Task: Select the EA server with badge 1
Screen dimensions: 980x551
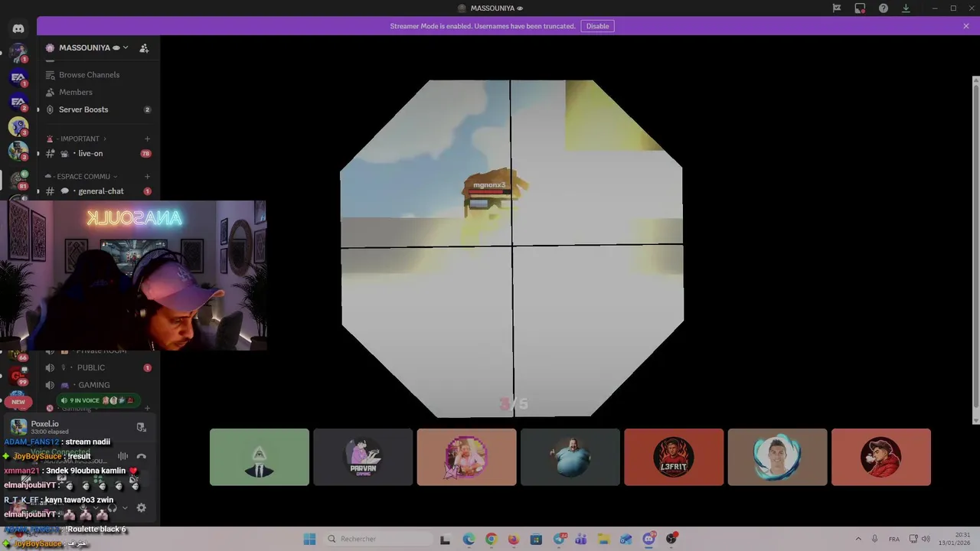Action: (x=18, y=77)
